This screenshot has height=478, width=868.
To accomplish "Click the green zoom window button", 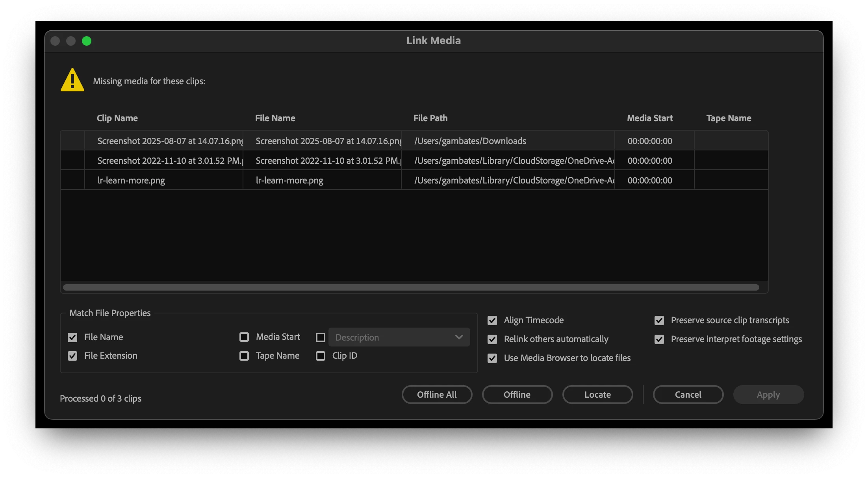I will [x=87, y=41].
